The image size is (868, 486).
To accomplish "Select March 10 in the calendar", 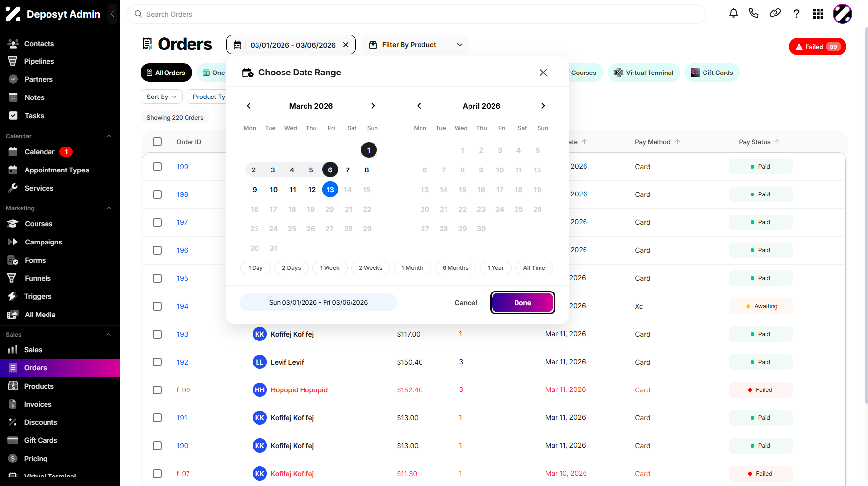I will [x=274, y=190].
